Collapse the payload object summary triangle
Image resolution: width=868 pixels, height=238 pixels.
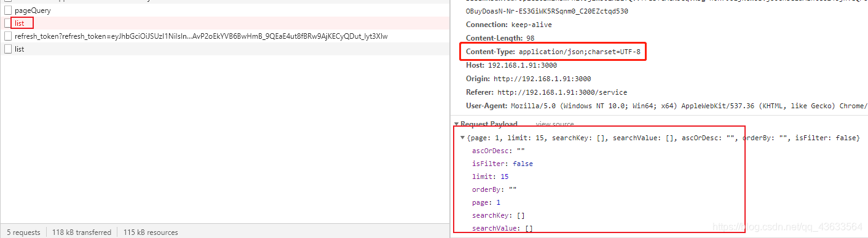(x=463, y=138)
